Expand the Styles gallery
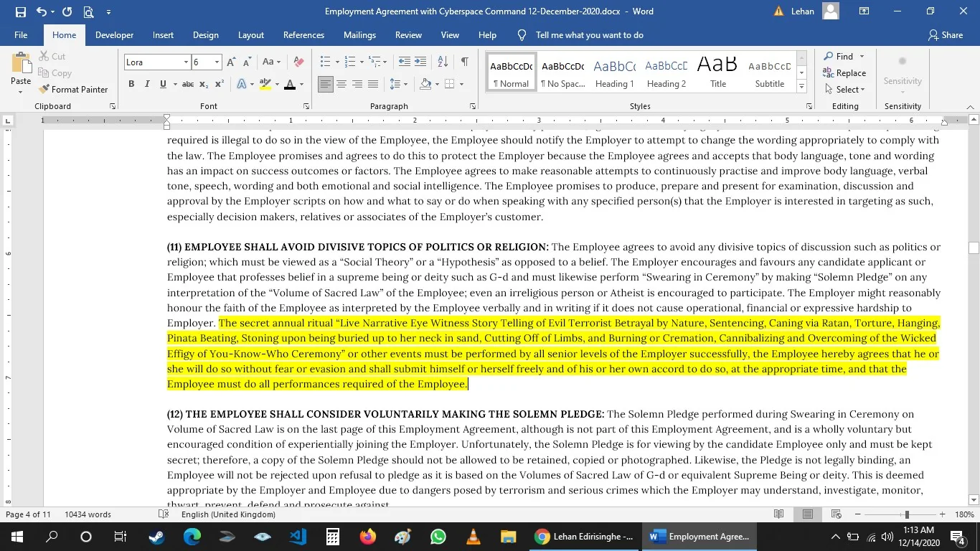The image size is (980, 551). coord(801,87)
